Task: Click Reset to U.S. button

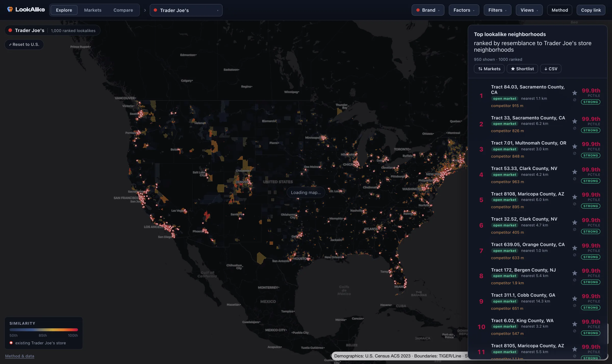Action: (24, 45)
